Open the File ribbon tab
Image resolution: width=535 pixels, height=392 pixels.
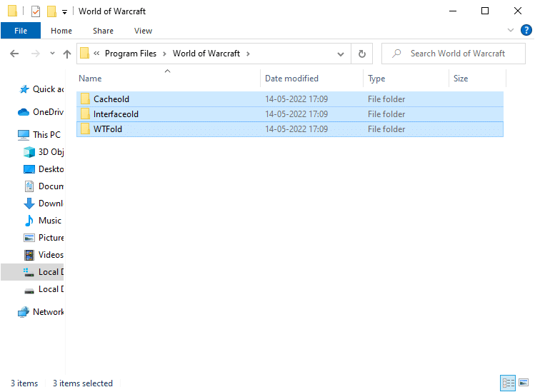pos(21,31)
